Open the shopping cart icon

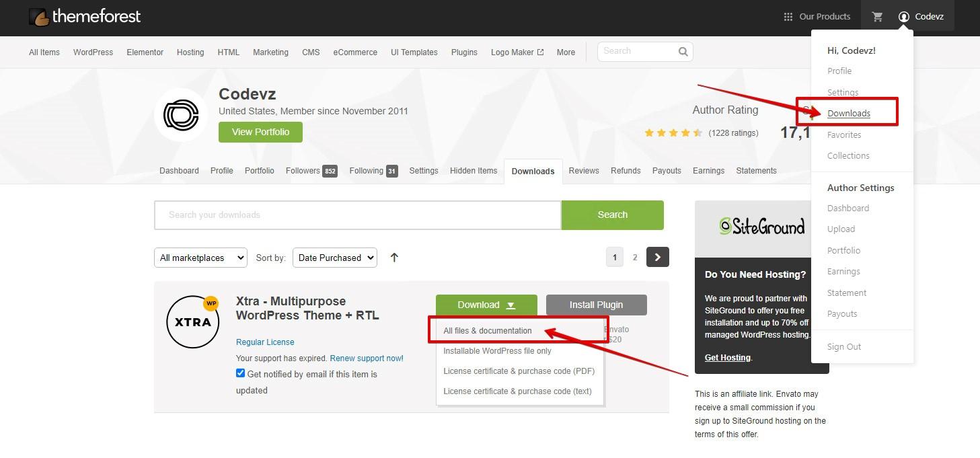pyautogui.click(x=877, y=17)
